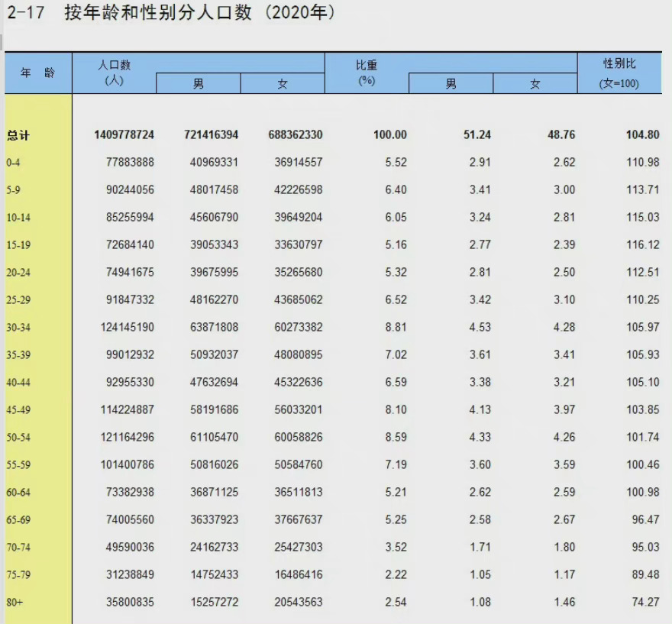Select population cell 121164296
The width and height of the screenshot is (672, 624).
(x=127, y=437)
